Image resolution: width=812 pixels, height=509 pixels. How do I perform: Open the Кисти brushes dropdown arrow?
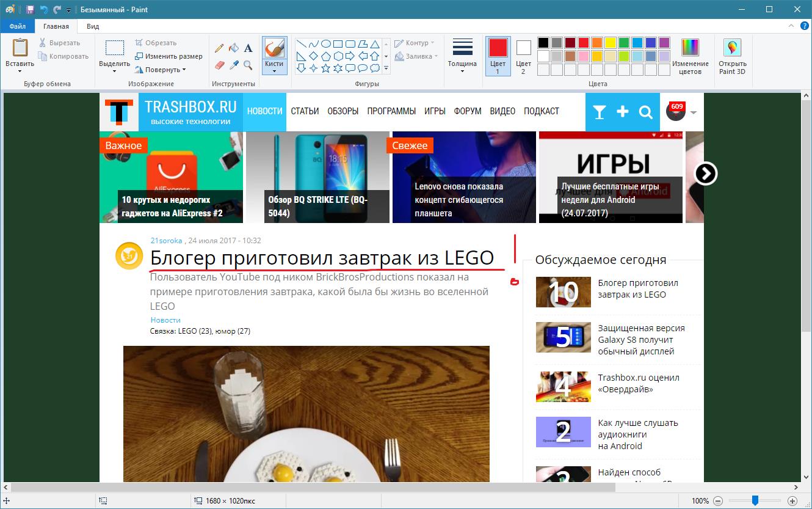click(x=274, y=71)
